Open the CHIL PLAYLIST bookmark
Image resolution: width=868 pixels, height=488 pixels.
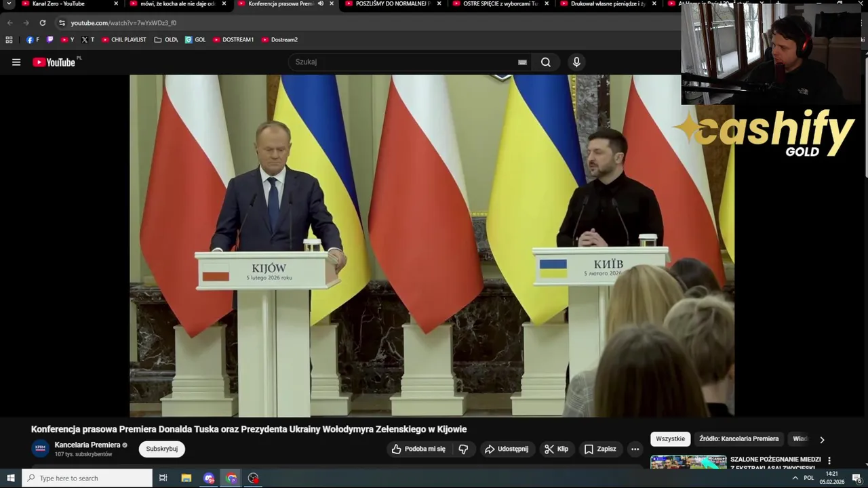pyautogui.click(x=123, y=39)
